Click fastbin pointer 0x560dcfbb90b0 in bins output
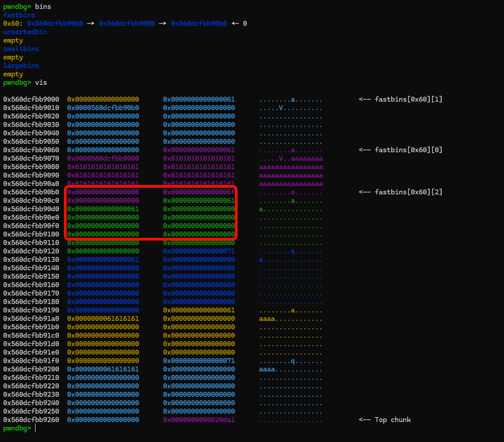This screenshot has height=442, width=504. coord(199,24)
